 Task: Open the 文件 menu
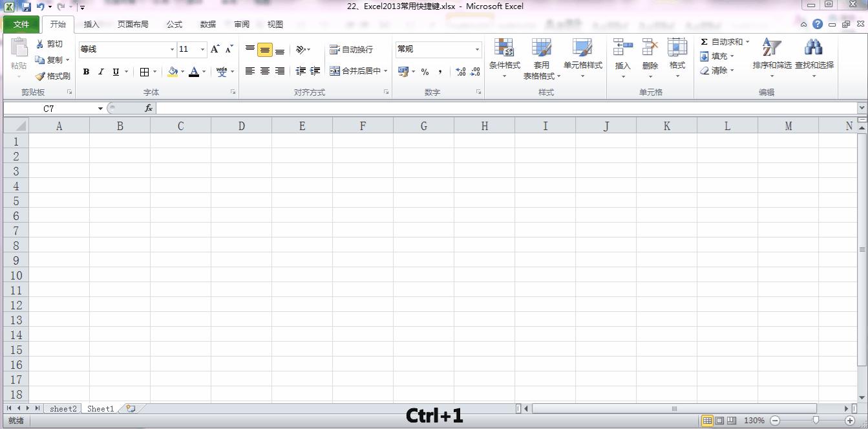pyautogui.click(x=21, y=24)
